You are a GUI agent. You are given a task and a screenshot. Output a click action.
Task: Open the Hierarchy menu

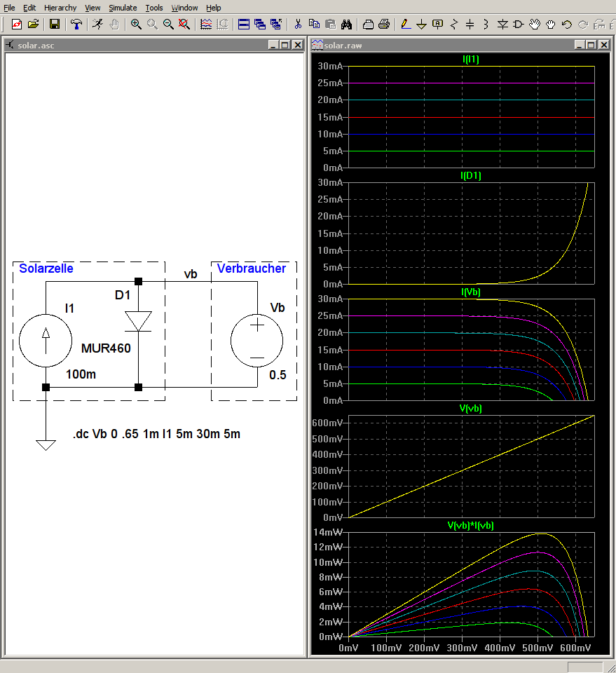60,8
